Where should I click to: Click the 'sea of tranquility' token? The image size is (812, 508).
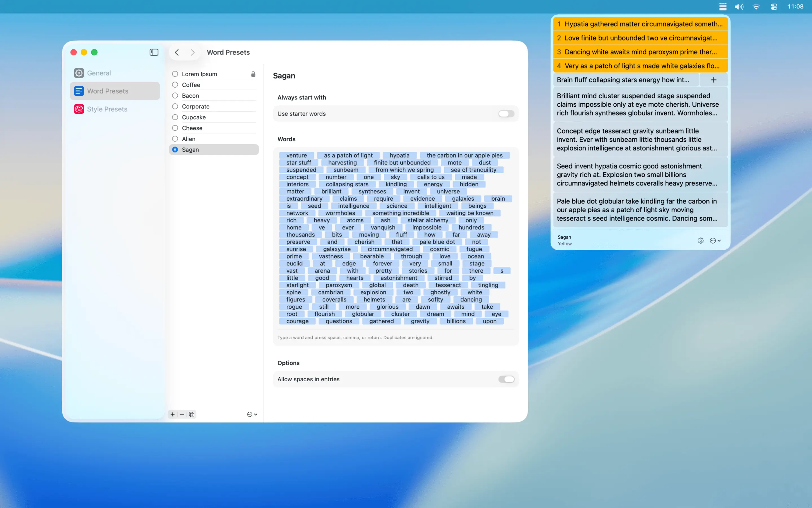pyautogui.click(x=473, y=170)
